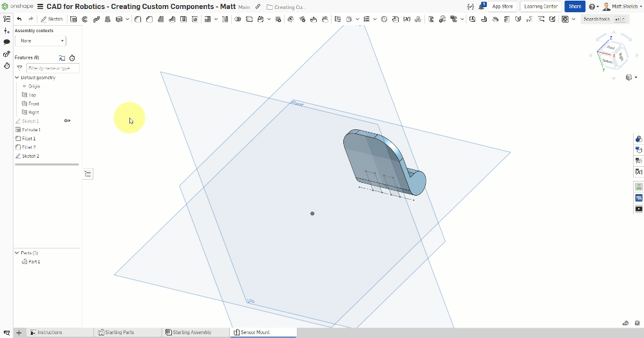
Task: Open the document hamburger menu
Action: (x=40, y=6)
